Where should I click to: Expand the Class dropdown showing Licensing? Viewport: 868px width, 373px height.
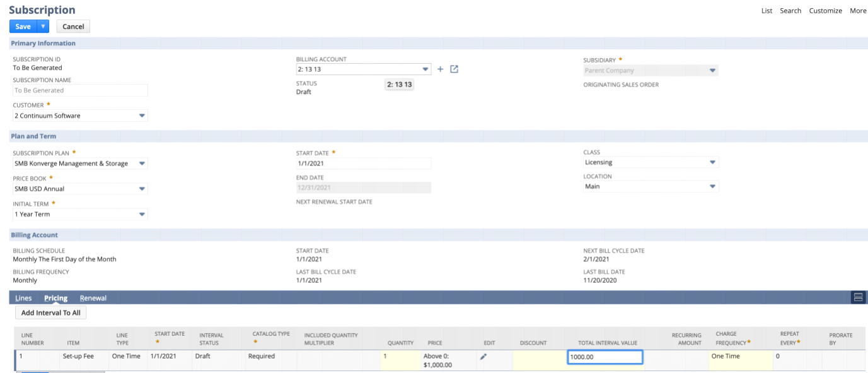[x=713, y=162]
